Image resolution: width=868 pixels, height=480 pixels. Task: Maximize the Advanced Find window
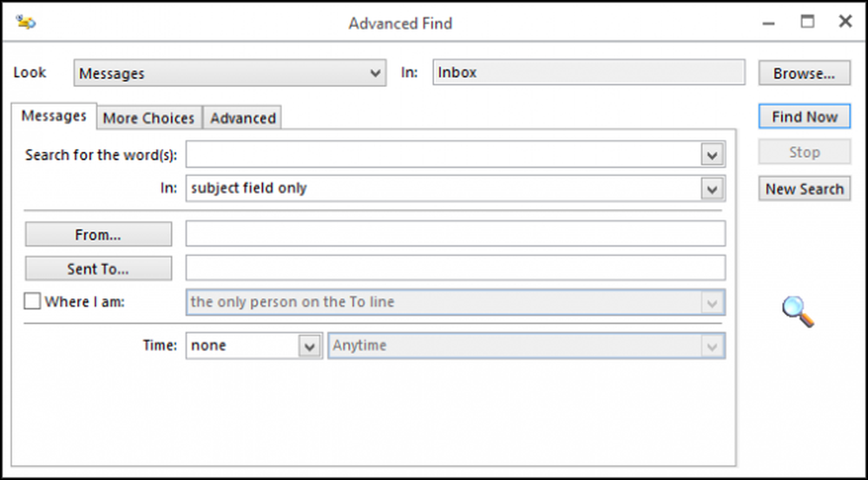807,23
